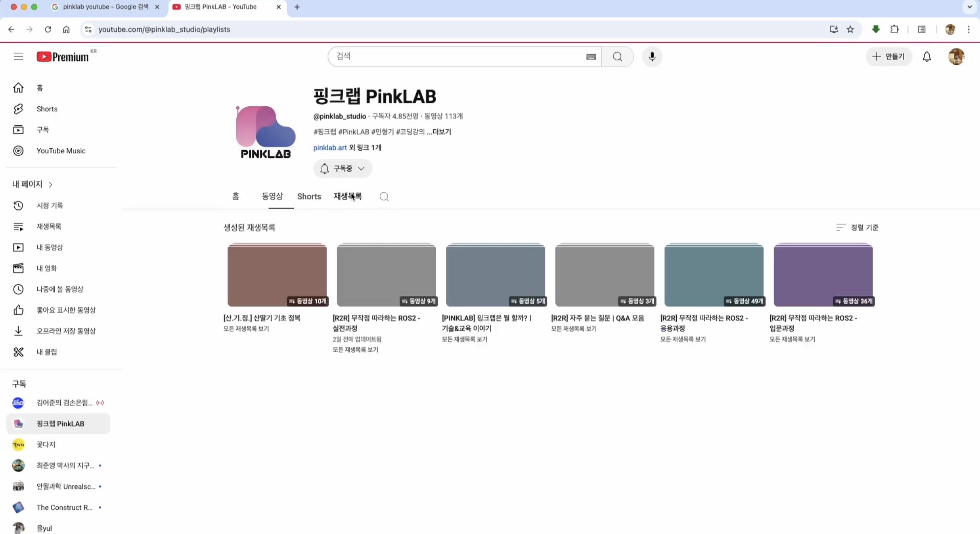Expand channel description with 더보기
The width and height of the screenshot is (980, 534).
[x=441, y=132]
